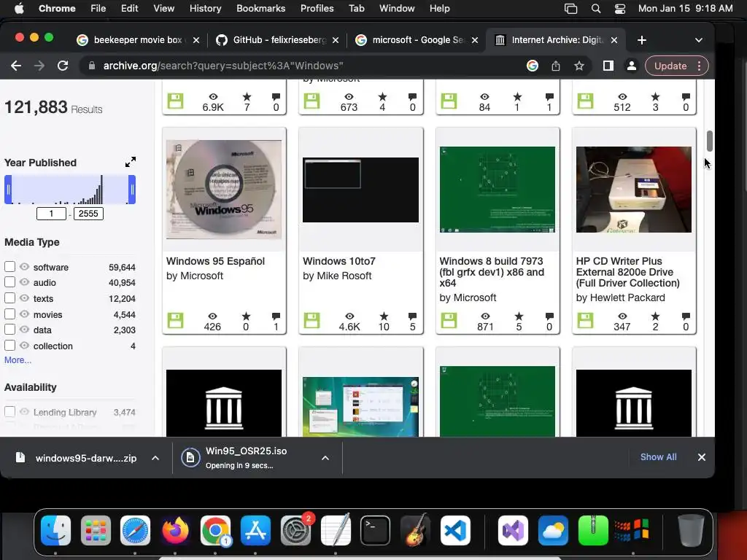Image resolution: width=747 pixels, height=560 pixels.
Task: Open the Windows 95 Español CD thumbnail
Action: (x=224, y=190)
